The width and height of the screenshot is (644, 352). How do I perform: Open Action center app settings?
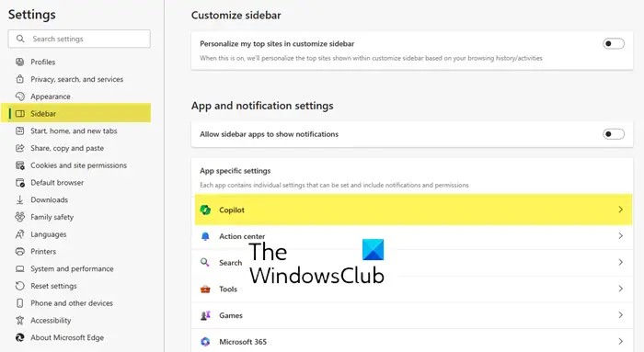[x=242, y=236]
